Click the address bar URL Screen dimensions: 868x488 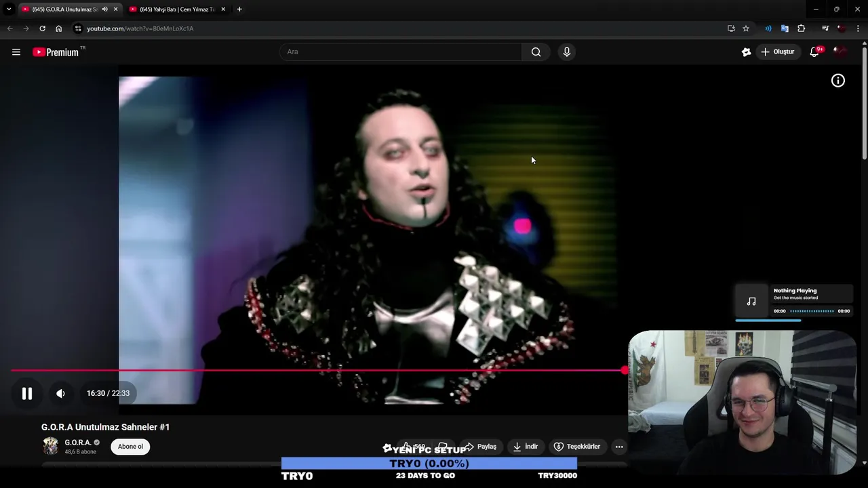pos(140,28)
